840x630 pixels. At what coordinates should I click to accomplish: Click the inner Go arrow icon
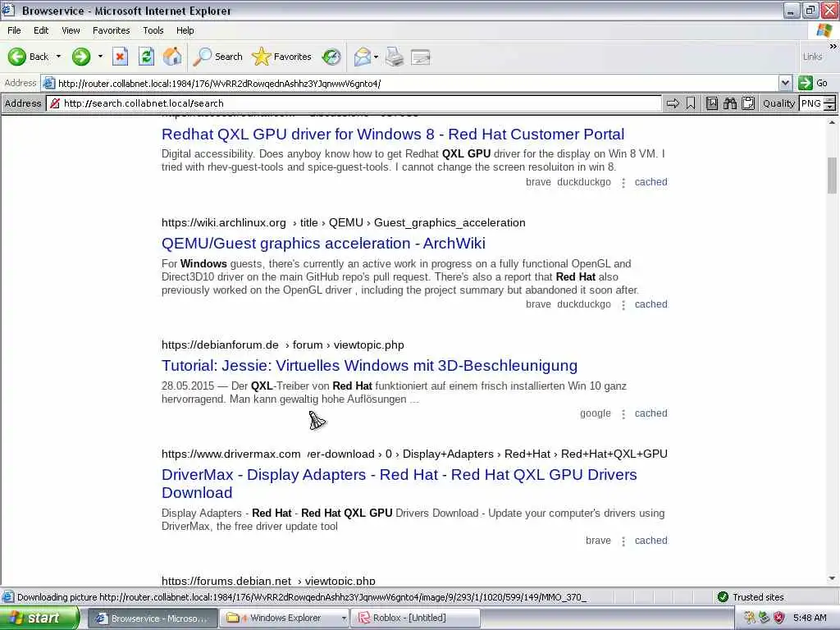click(673, 103)
